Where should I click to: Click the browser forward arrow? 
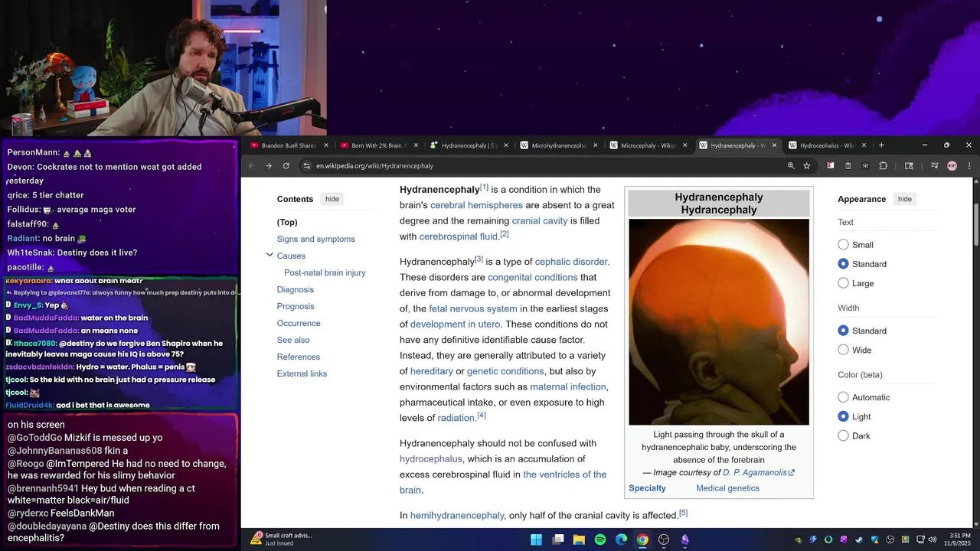(x=269, y=166)
